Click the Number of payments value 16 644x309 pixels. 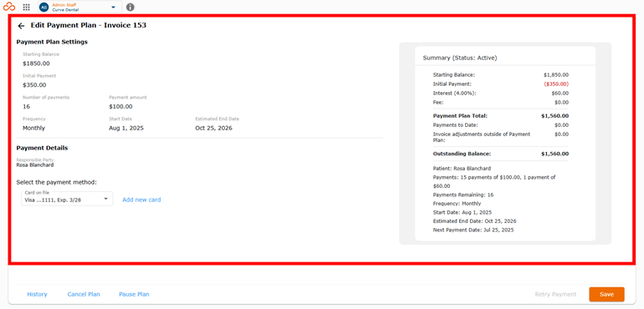[x=26, y=106]
